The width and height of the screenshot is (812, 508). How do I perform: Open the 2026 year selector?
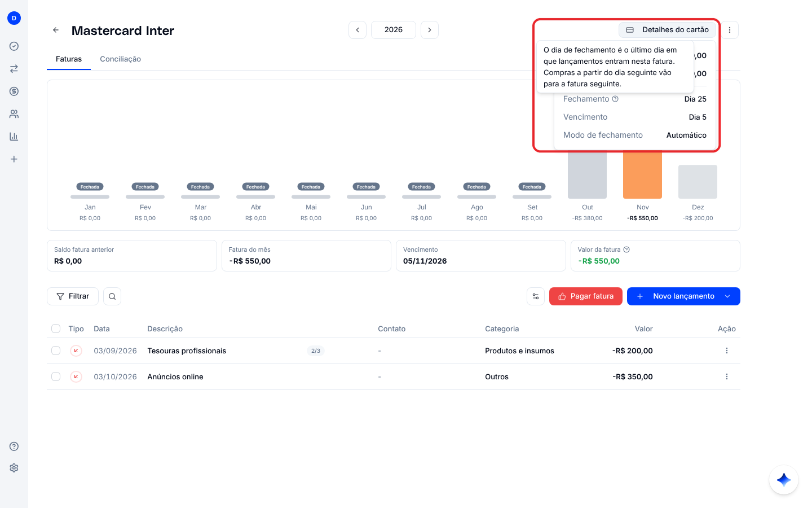pyautogui.click(x=394, y=30)
